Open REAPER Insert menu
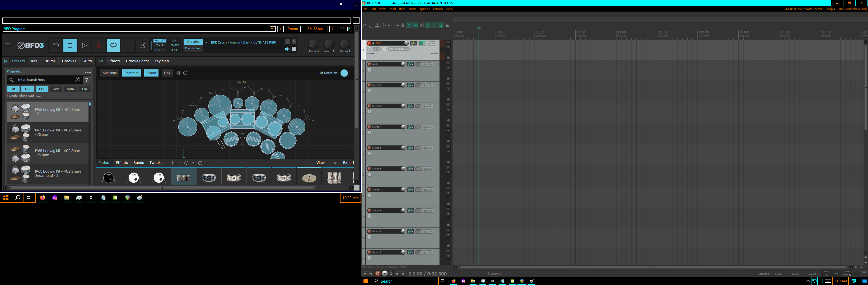 point(392,9)
